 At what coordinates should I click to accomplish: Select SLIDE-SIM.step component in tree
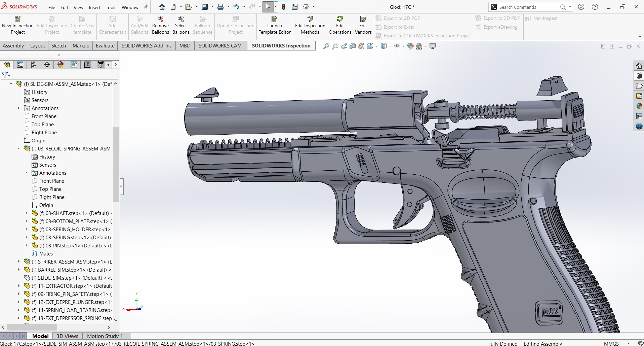(68, 278)
